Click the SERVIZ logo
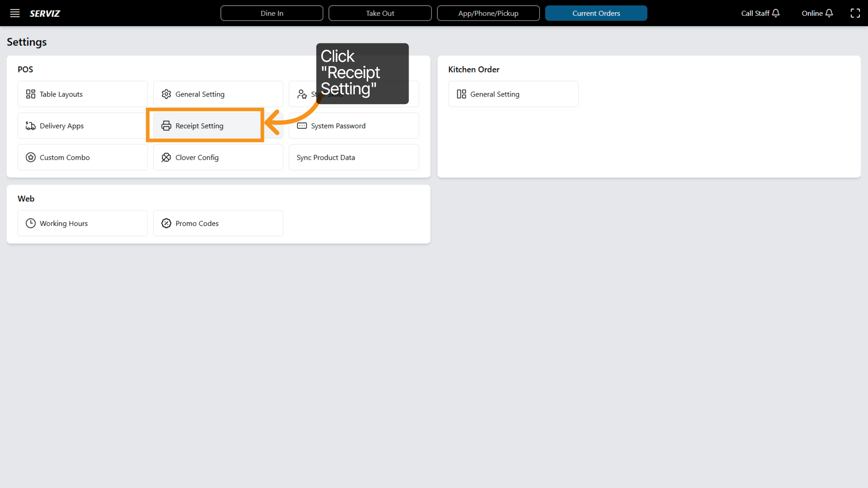 (x=45, y=13)
